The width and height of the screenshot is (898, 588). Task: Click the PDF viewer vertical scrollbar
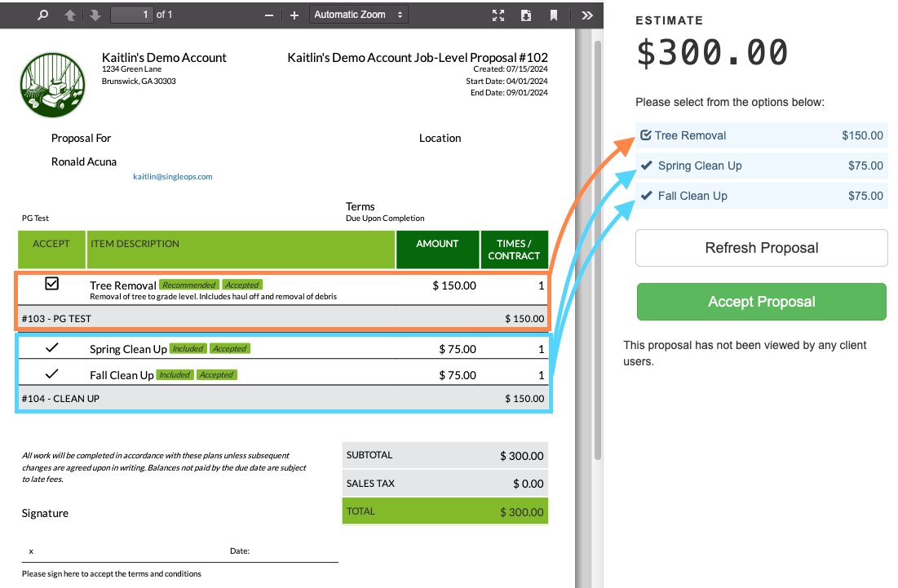pyautogui.click(x=597, y=245)
